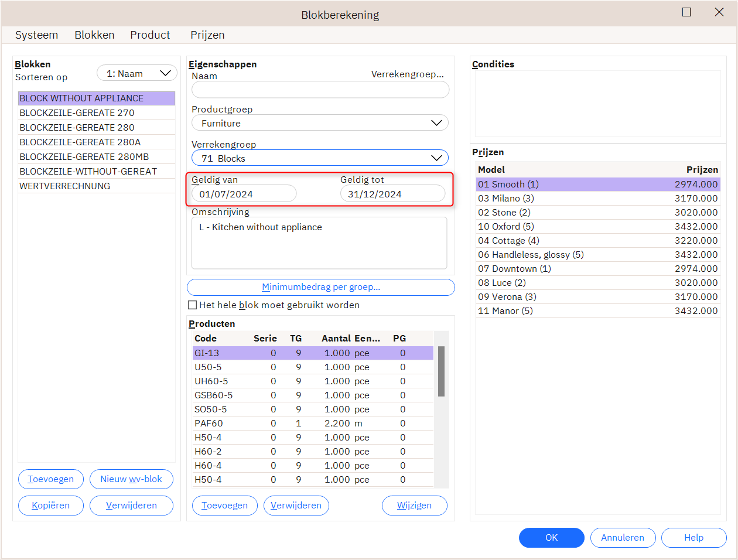Viewport: 738px width, 560px height.
Task: Click the Wijzigen button under Producten
Action: point(414,506)
